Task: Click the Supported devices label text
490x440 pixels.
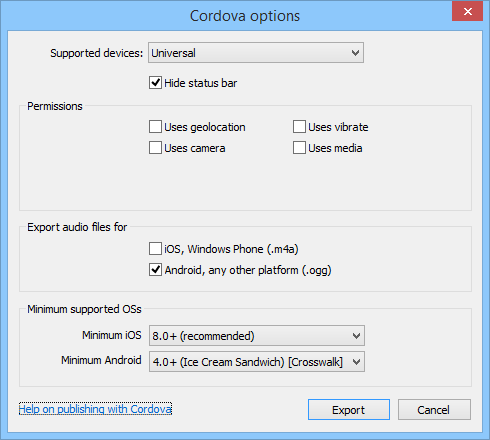Action: tap(96, 53)
